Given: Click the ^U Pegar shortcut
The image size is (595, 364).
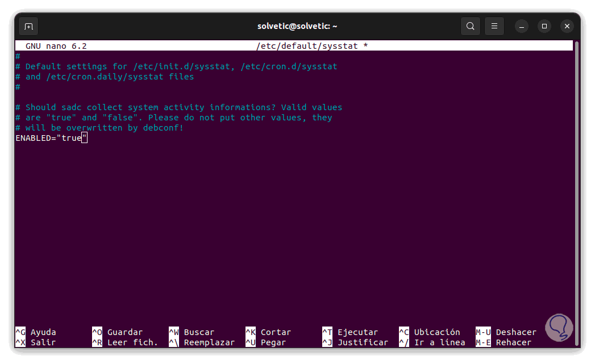Looking at the screenshot, I should (265, 342).
